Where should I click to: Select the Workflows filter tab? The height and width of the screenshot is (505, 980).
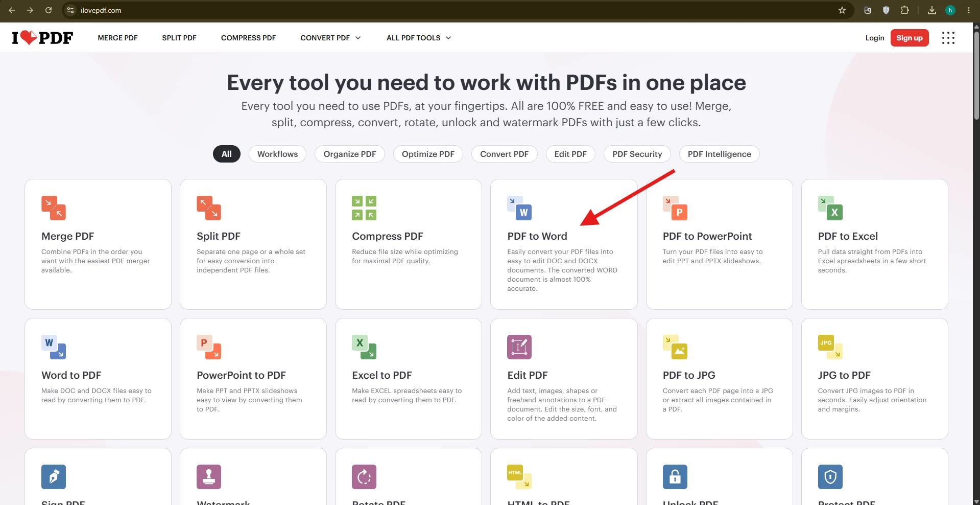pyautogui.click(x=277, y=154)
